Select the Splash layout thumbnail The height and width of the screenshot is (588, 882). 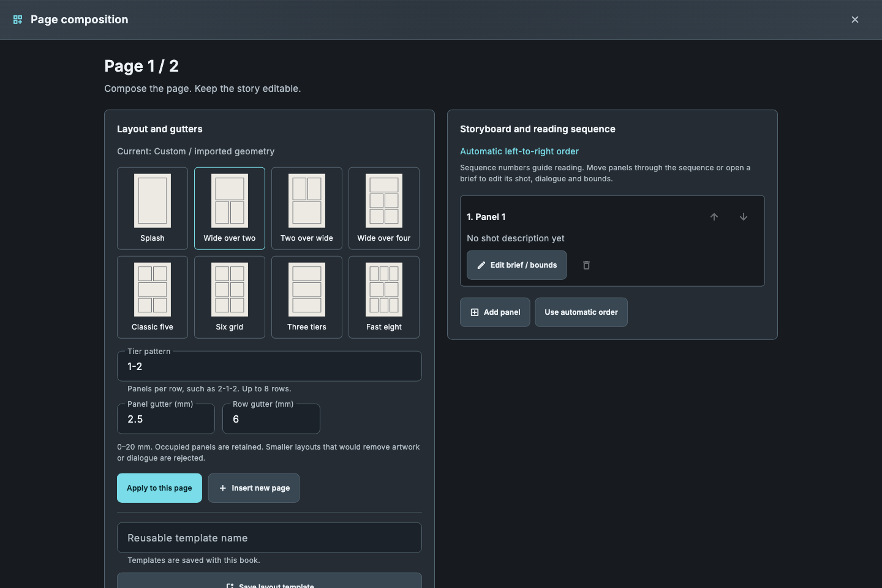153,208
